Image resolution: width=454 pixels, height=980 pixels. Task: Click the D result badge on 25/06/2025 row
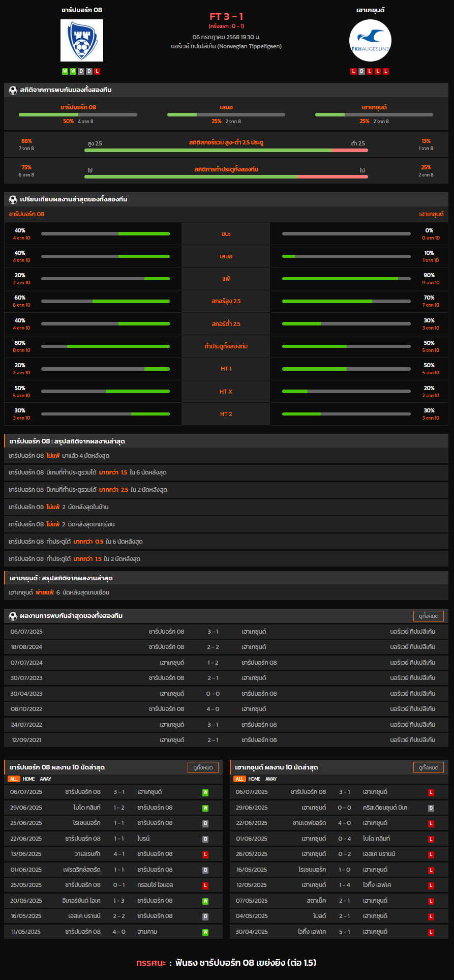(205, 823)
